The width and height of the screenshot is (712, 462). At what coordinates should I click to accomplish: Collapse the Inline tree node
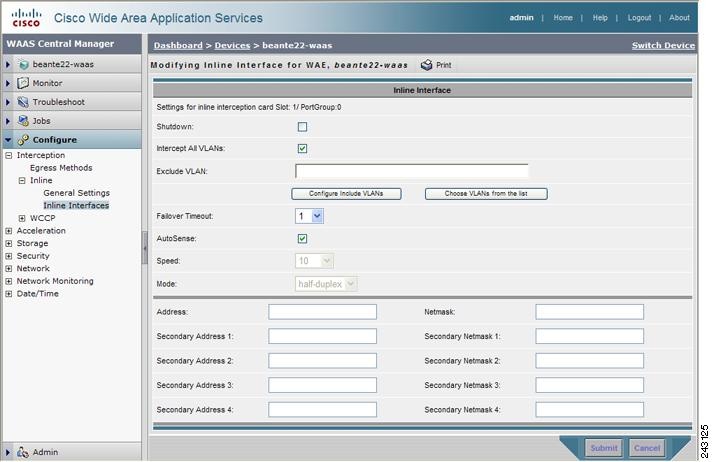22,180
